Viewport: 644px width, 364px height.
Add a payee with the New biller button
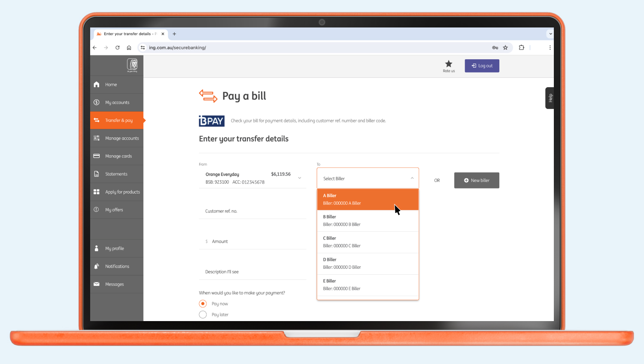[477, 180]
